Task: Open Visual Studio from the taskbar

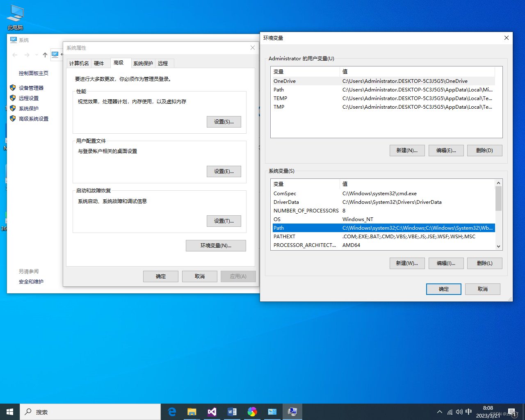Action: (212, 411)
